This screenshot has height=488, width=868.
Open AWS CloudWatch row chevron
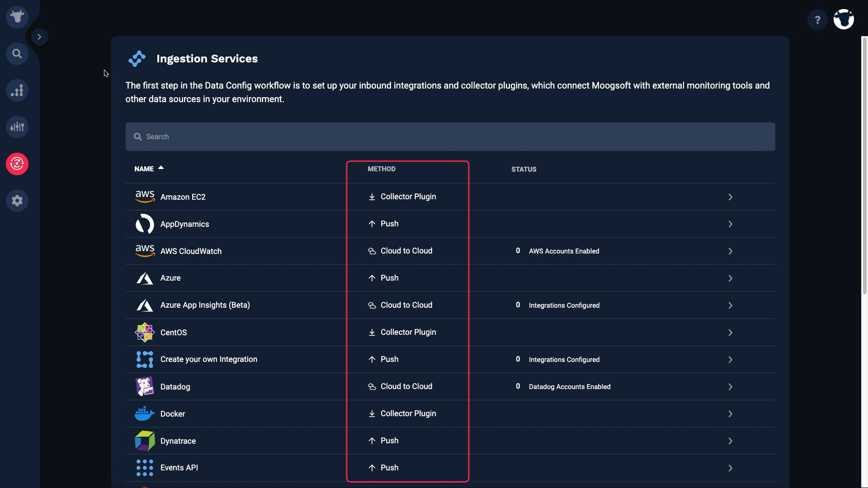pos(730,251)
